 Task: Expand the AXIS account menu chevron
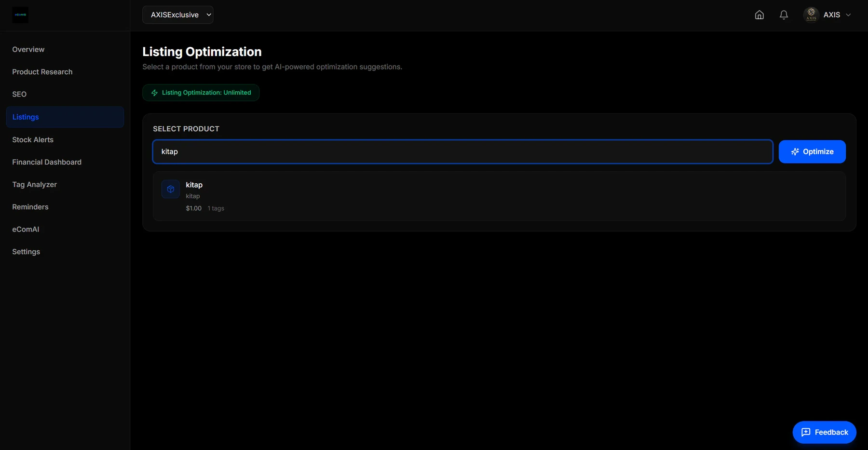(848, 15)
